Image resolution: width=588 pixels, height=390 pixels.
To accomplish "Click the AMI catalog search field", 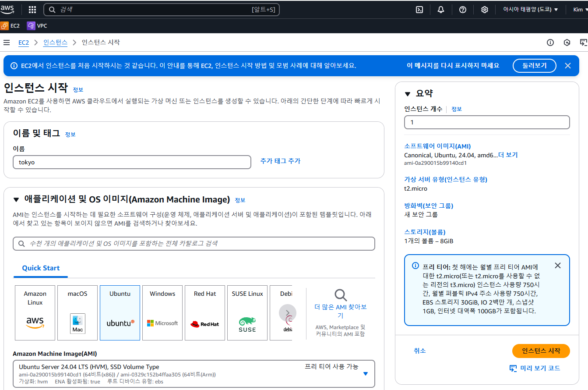I will [x=194, y=244].
